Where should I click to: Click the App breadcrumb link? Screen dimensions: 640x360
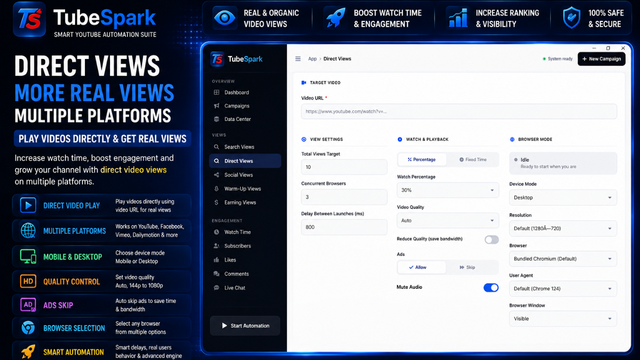tap(312, 59)
